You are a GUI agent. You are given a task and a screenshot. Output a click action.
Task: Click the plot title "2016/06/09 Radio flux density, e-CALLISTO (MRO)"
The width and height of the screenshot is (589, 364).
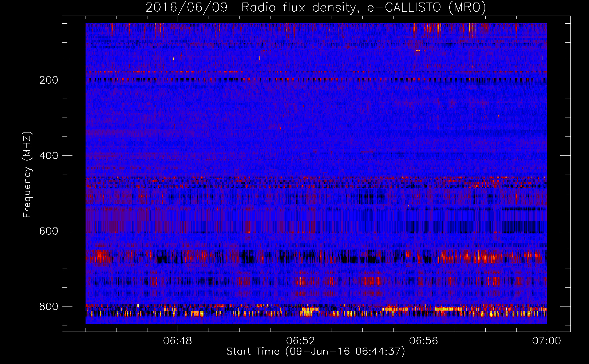[x=316, y=7]
